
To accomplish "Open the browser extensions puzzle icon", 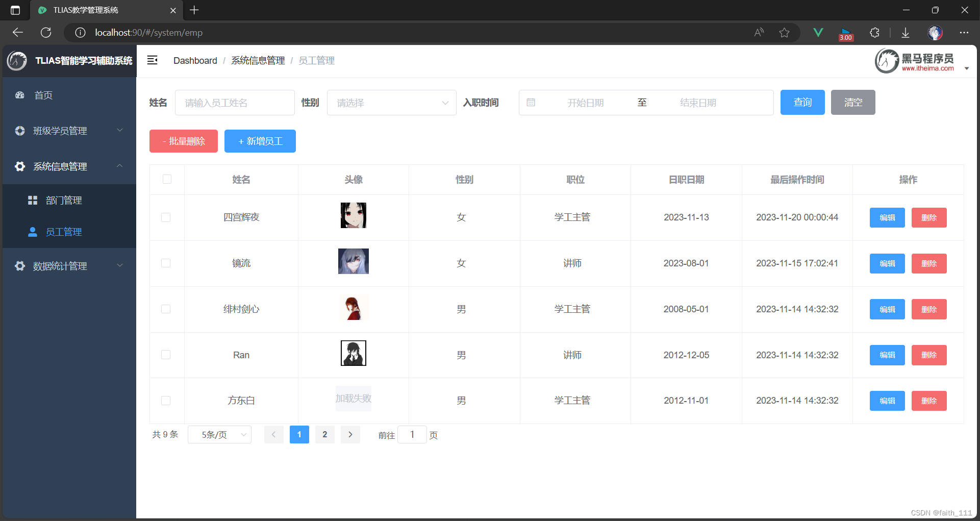I will (874, 32).
